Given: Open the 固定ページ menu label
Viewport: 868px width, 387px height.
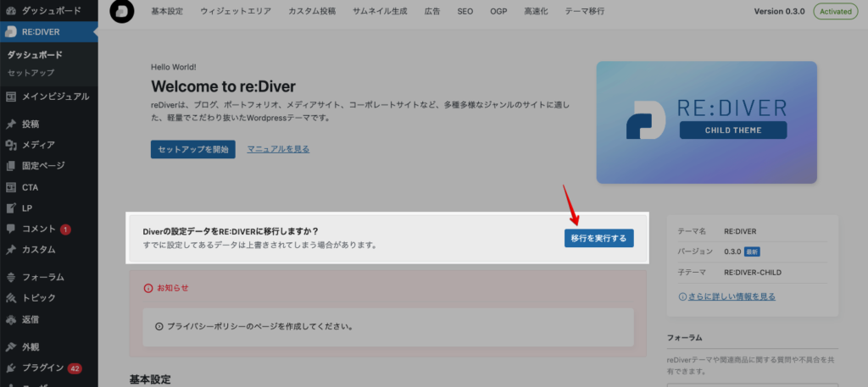Looking at the screenshot, I should pyautogui.click(x=43, y=166).
